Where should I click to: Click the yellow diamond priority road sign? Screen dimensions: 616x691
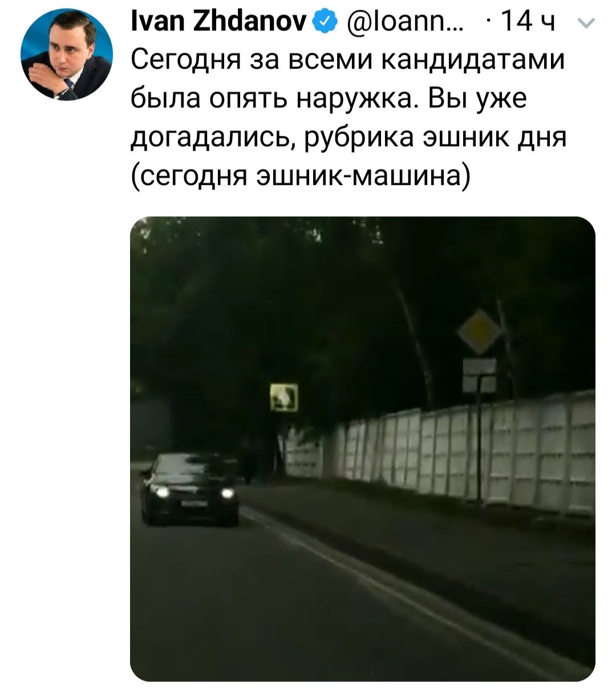(x=480, y=331)
